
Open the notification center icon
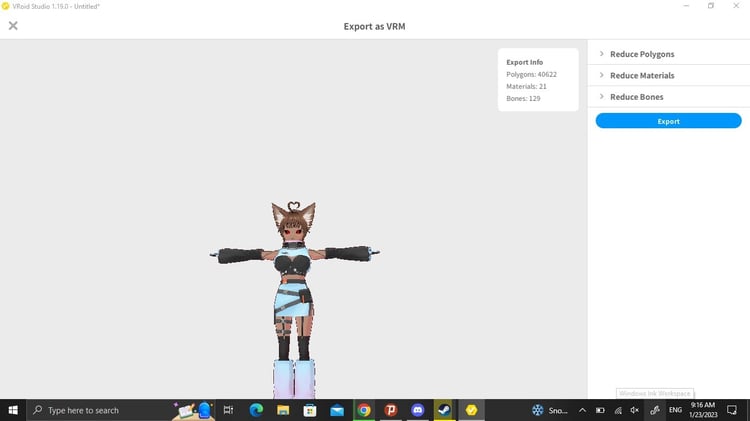pyautogui.click(x=732, y=410)
